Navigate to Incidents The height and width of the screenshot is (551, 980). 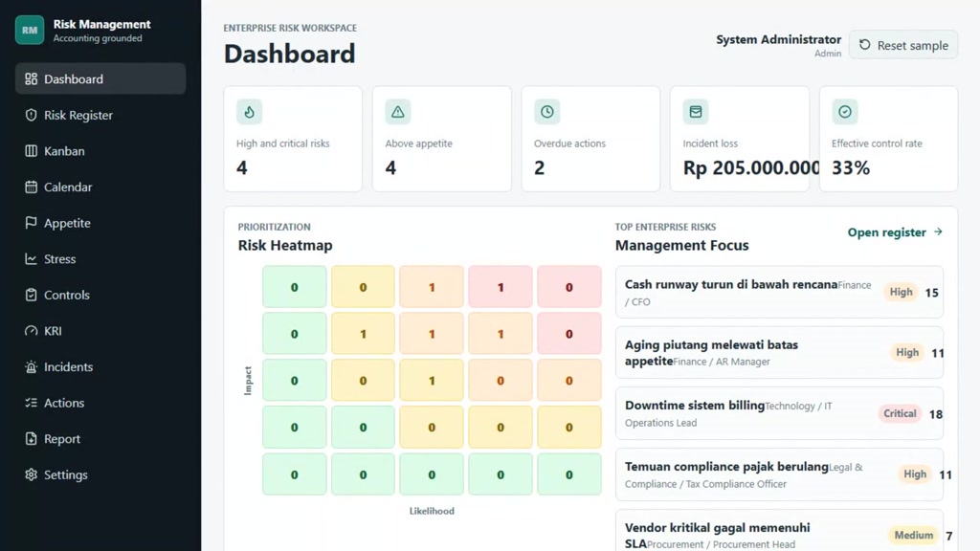click(100, 366)
